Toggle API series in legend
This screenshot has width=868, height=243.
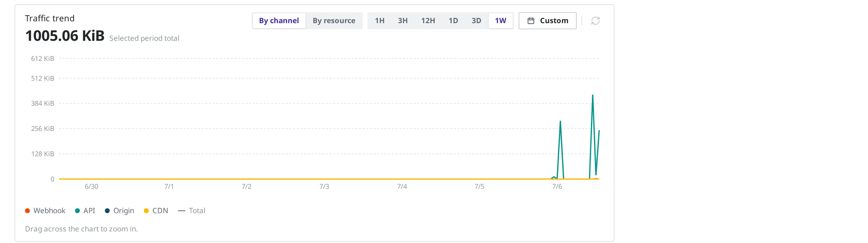[x=85, y=211]
